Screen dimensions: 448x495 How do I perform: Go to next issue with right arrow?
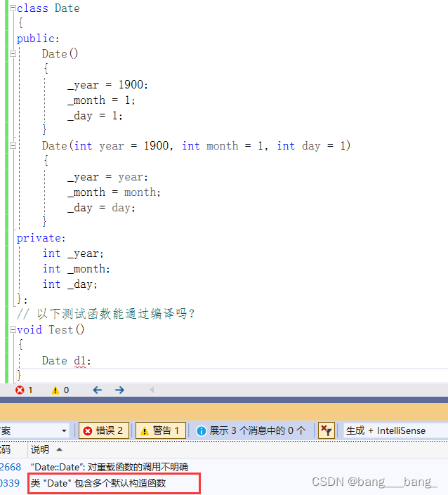click(x=119, y=390)
